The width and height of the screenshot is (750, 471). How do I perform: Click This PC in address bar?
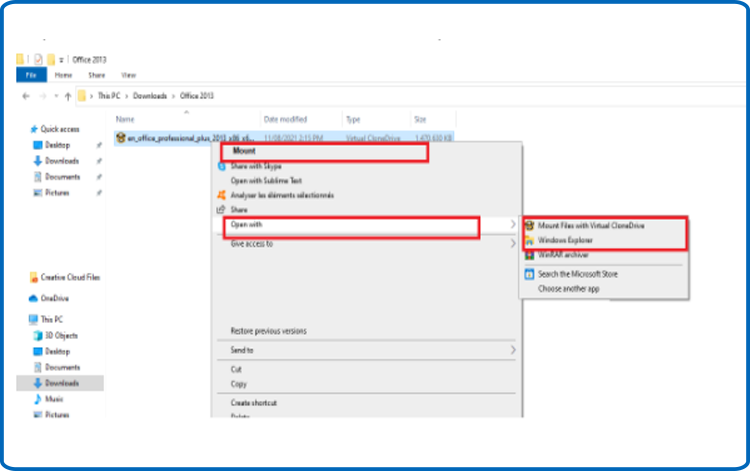point(109,96)
